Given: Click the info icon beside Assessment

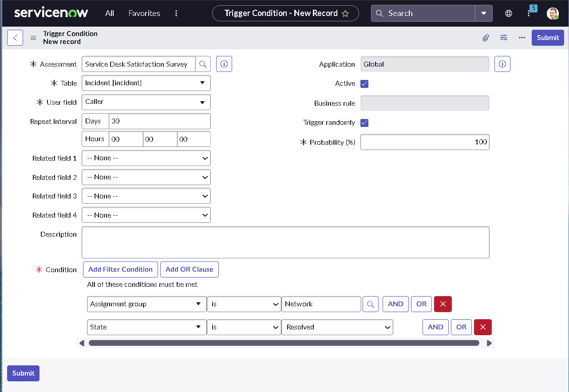Looking at the screenshot, I should coord(224,64).
